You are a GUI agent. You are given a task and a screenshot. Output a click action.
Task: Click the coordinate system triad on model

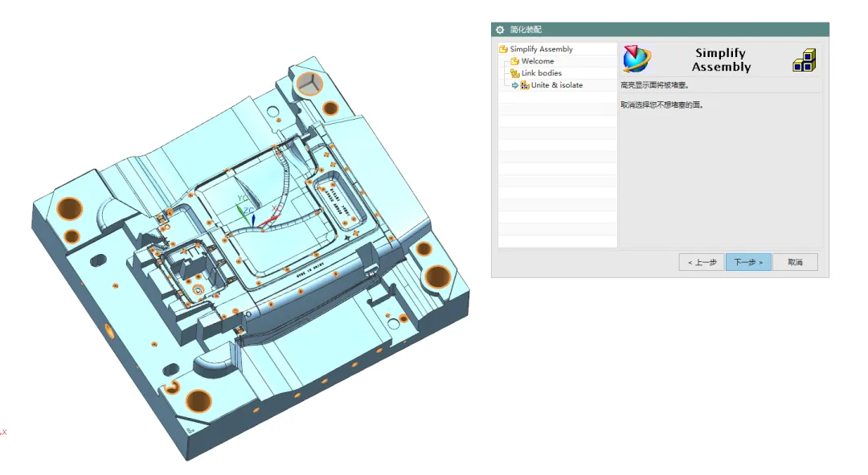pos(259,213)
